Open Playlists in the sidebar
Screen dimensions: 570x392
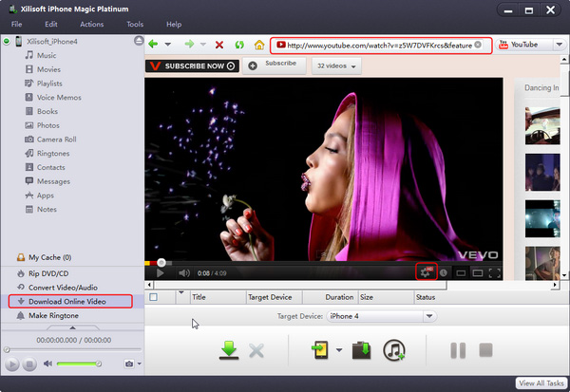(49, 84)
